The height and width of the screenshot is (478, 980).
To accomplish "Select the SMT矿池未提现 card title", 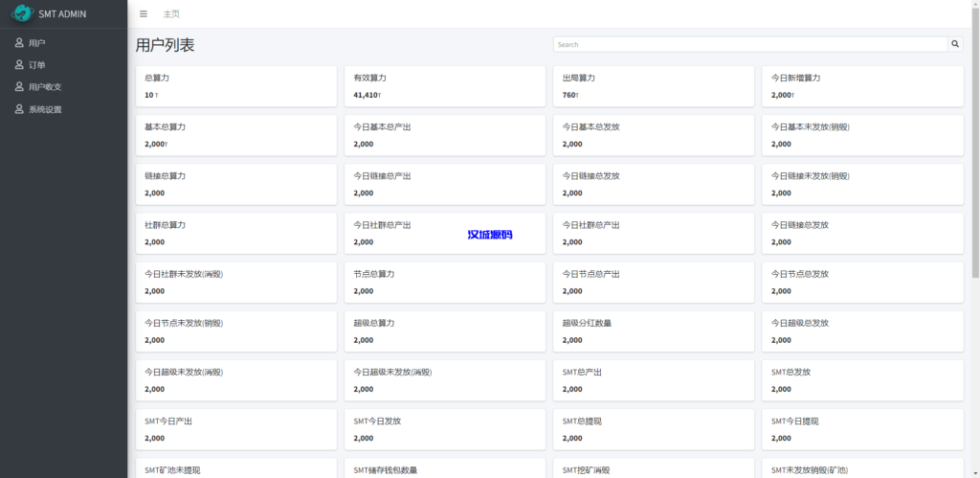I will click(172, 470).
